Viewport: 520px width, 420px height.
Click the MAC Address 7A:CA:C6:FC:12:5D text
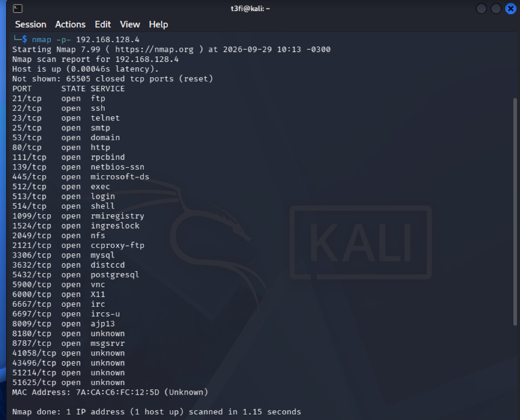coord(110,392)
